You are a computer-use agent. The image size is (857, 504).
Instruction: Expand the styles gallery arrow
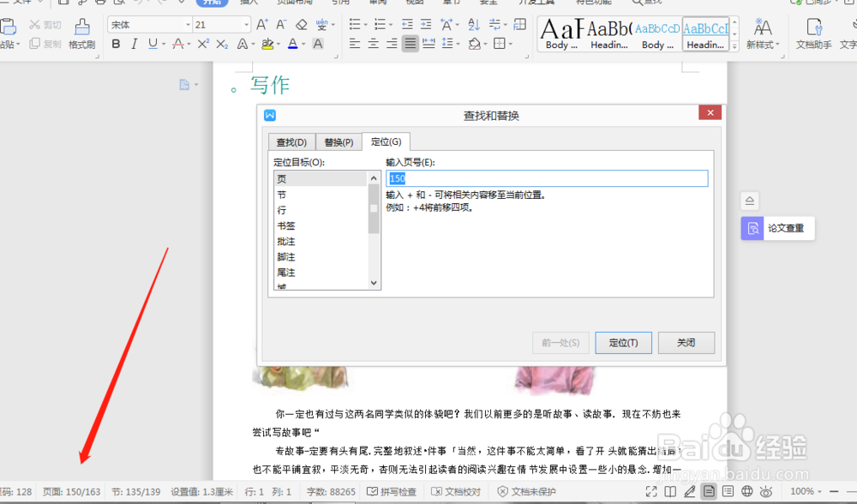pyautogui.click(x=734, y=46)
